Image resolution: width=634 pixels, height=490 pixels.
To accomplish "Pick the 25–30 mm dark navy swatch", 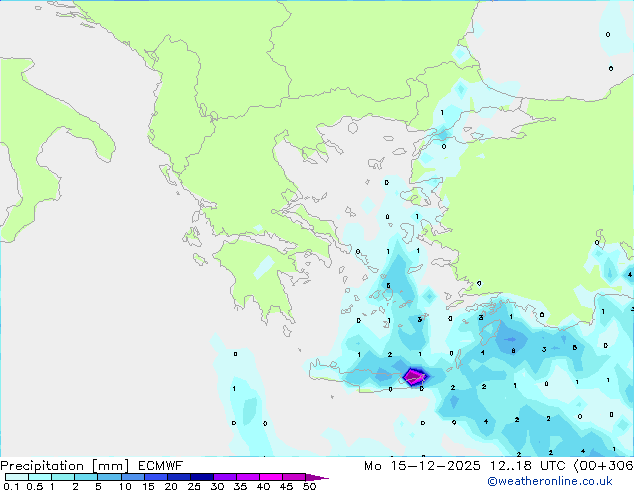I will click(201, 477).
